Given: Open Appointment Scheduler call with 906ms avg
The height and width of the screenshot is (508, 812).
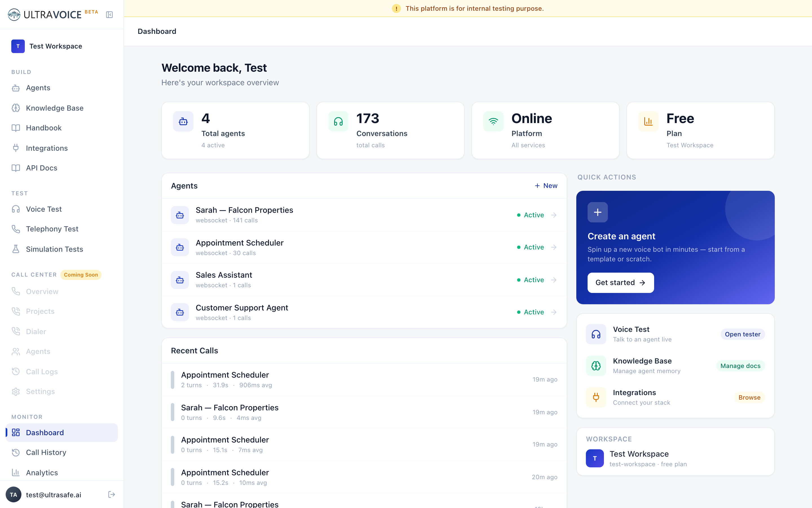Looking at the screenshot, I should pyautogui.click(x=364, y=379).
